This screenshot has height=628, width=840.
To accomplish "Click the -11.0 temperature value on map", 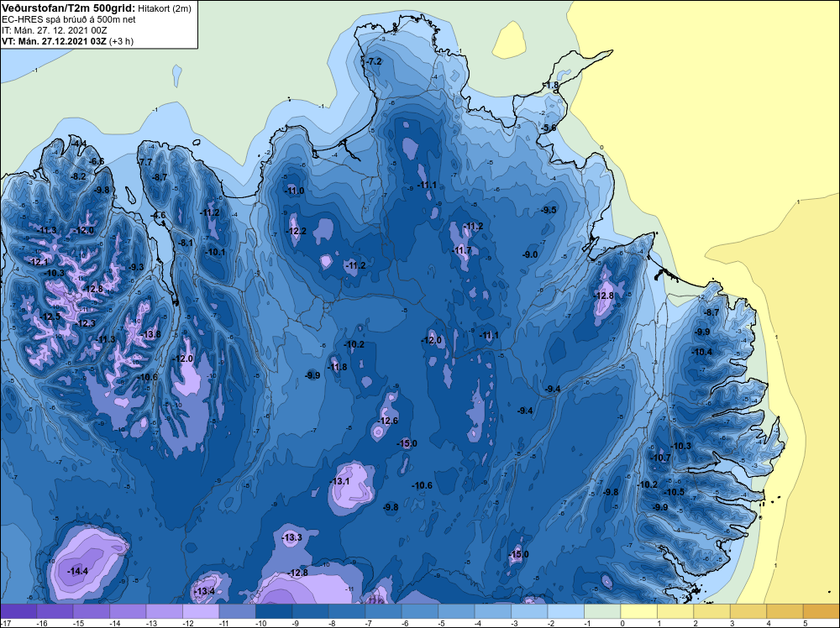I will click(293, 191).
